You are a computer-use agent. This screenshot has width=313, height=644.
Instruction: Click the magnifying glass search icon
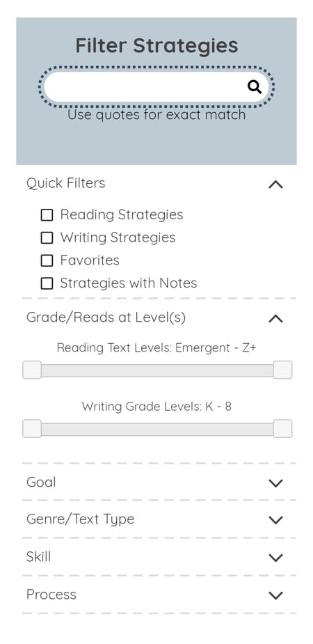coord(255,86)
